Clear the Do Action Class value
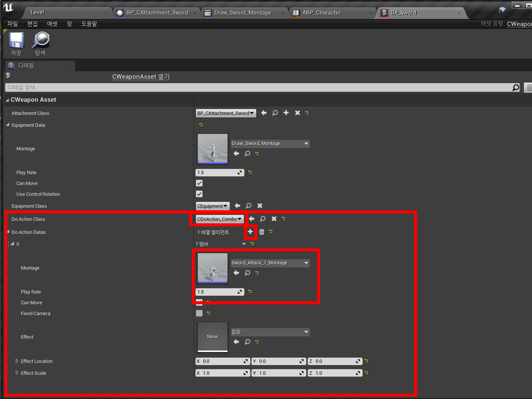 point(274,219)
